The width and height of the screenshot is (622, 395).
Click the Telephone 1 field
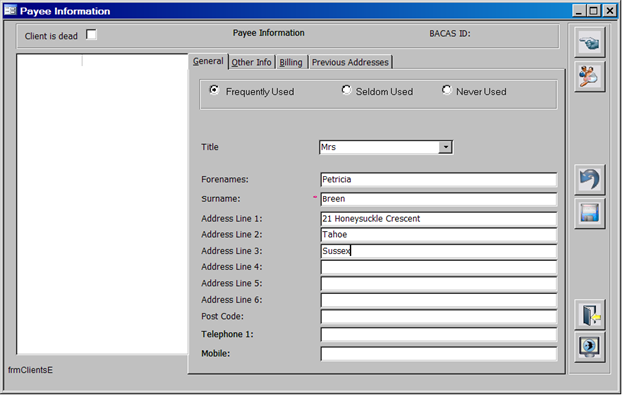[438, 335]
